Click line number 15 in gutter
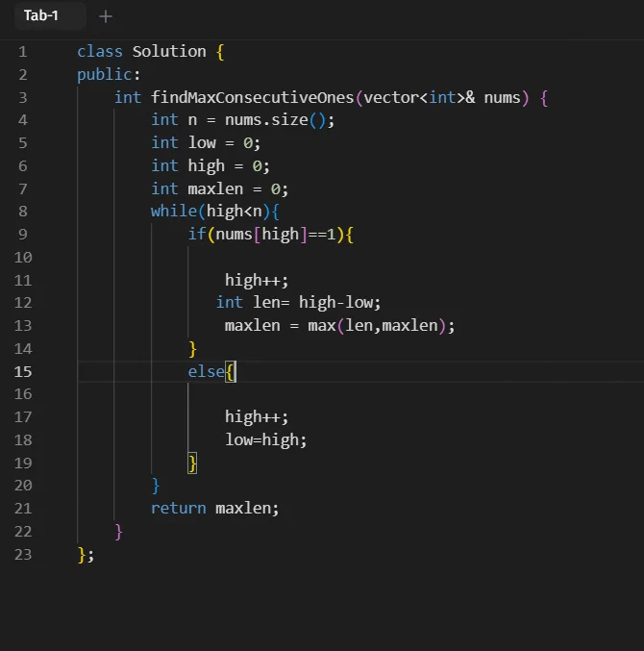Image resolution: width=644 pixels, height=651 pixels. click(23, 371)
